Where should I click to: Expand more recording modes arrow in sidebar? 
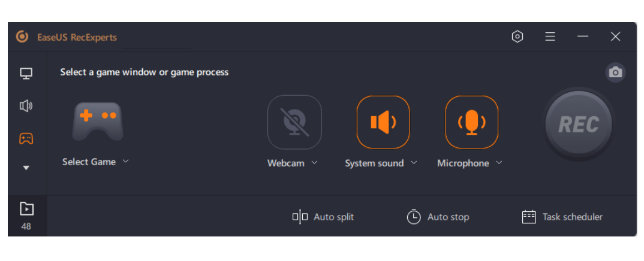(26, 168)
